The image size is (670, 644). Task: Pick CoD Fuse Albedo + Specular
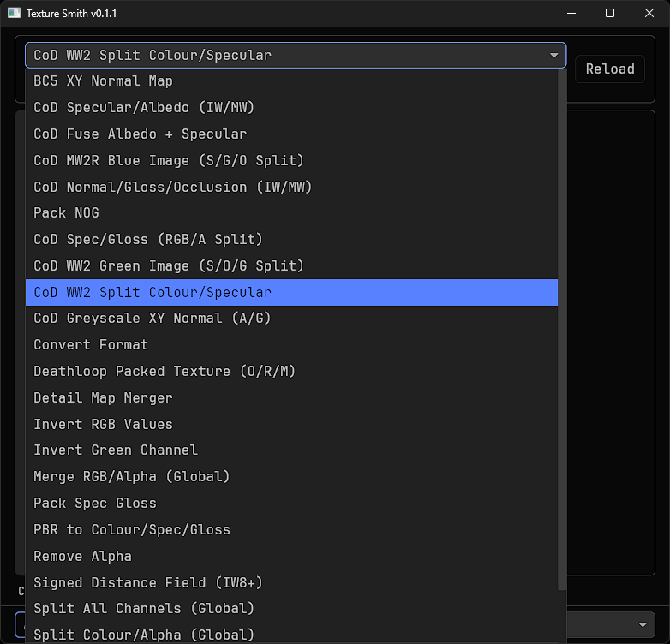pos(291,134)
